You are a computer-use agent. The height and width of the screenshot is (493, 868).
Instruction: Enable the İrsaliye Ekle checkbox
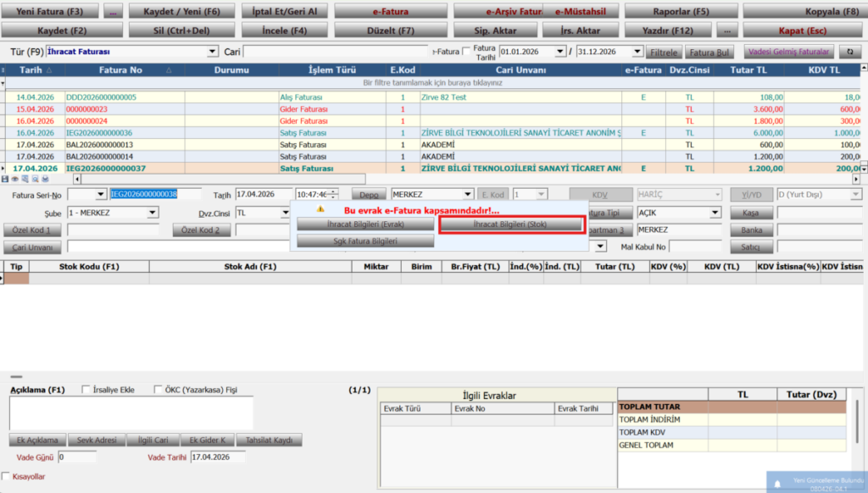click(86, 390)
